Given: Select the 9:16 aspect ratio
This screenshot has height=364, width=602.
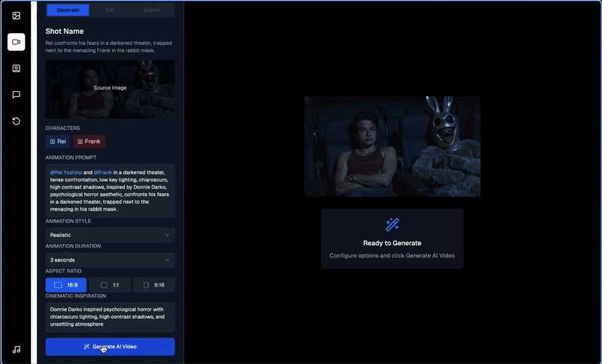Looking at the screenshot, I should 154,285.
